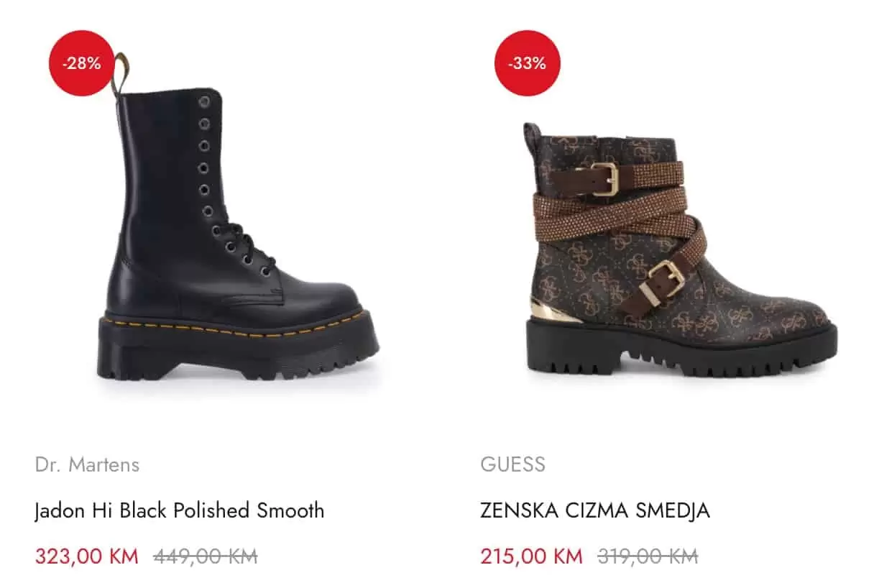
Task: View the Jadon Hi Black Polished Smooth product
Action: [180, 510]
